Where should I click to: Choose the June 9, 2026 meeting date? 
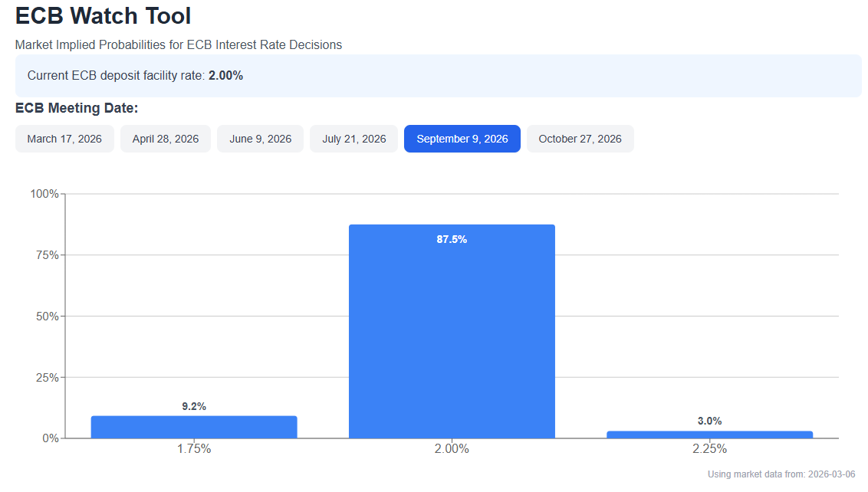[x=260, y=139]
